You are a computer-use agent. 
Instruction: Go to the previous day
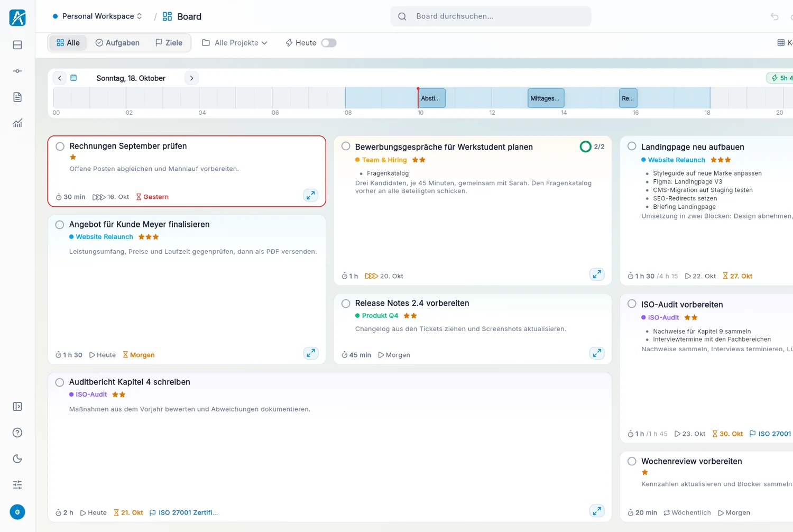coord(60,78)
